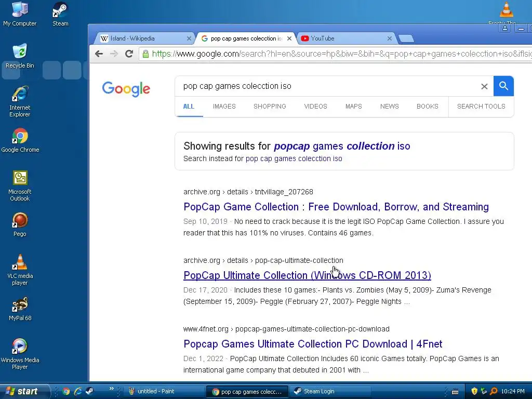532x399 pixels.
Task: Switch to MAPS results
Action: coord(353,107)
